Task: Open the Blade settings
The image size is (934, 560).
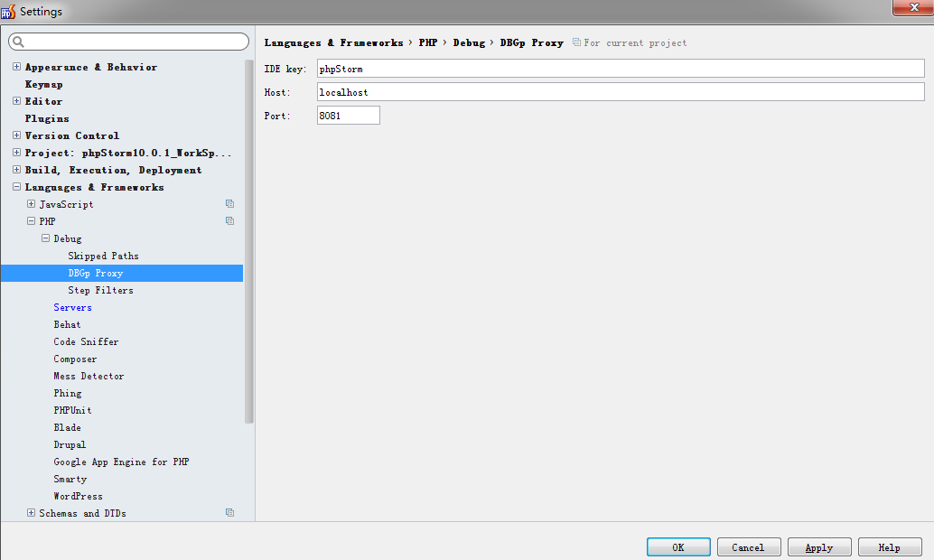Action: [68, 427]
